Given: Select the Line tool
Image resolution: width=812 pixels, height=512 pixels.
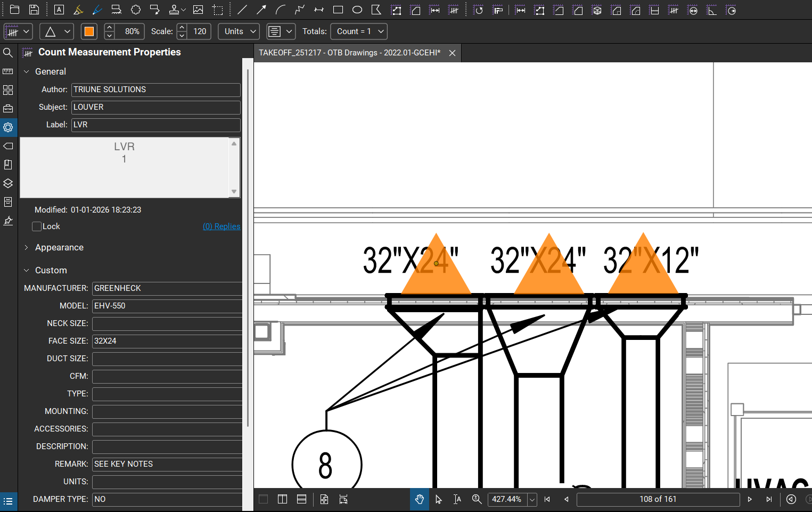Looking at the screenshot, I should tap(242, 10).
